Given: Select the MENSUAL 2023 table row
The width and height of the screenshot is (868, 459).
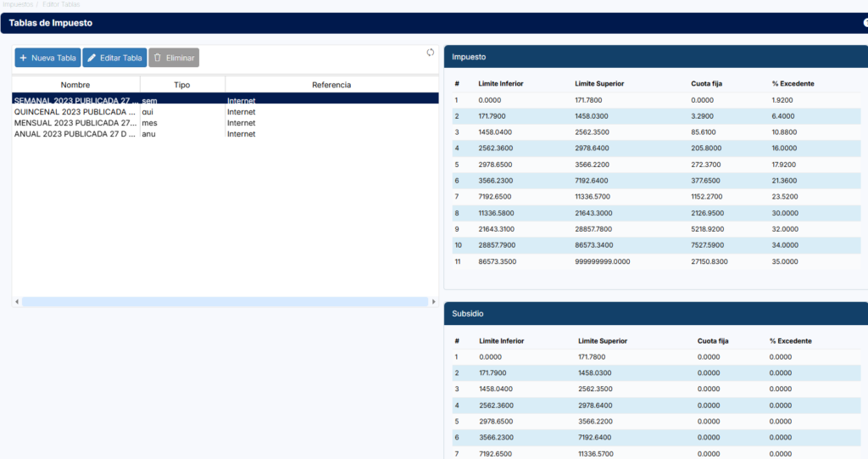Looking at the screenshot, I should 75,123.
